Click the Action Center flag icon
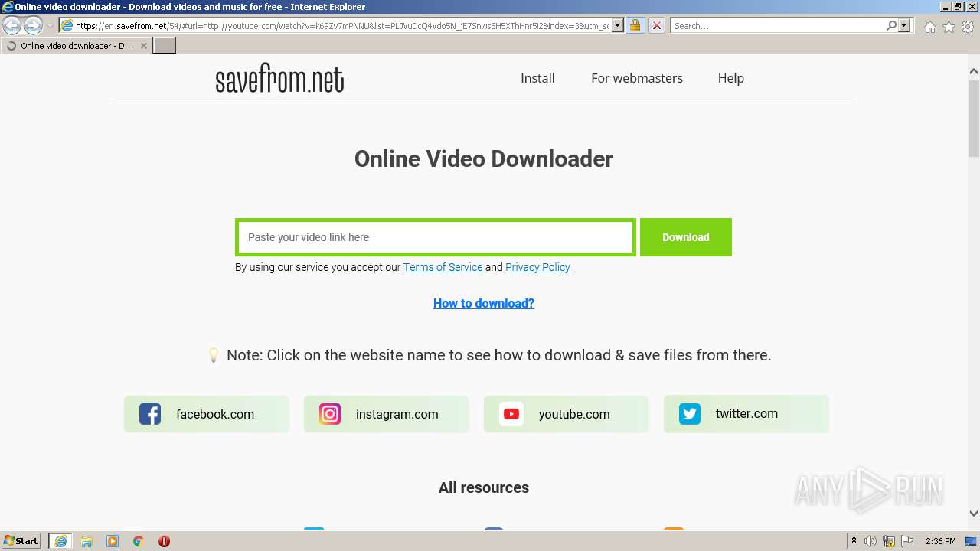980x551 pixels. point(906,541)
